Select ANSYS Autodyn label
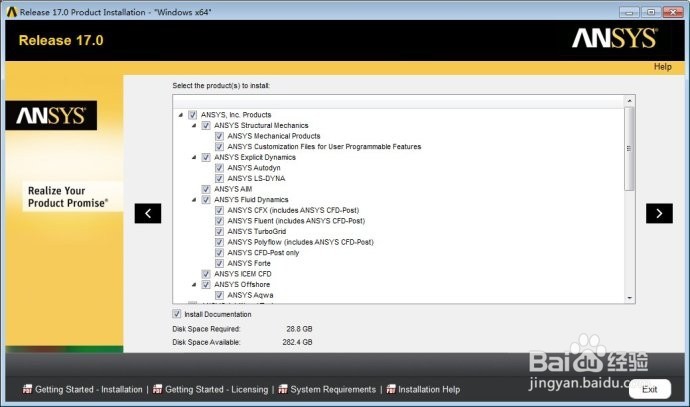 click(254, 168)
